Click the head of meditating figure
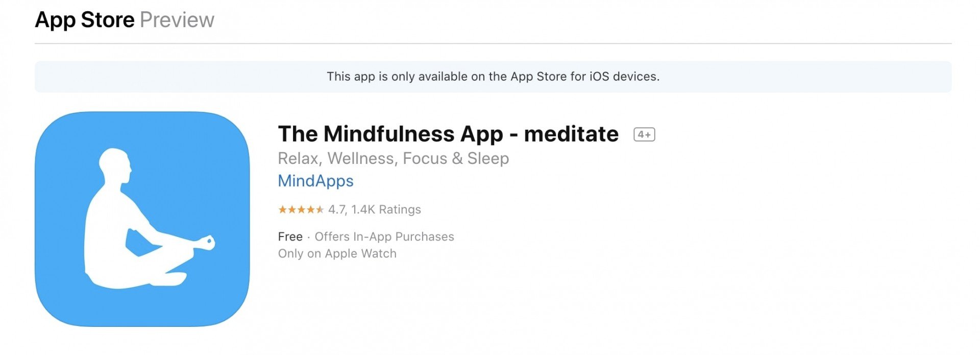This screenshot has width=980, height=355. point(115,165)
